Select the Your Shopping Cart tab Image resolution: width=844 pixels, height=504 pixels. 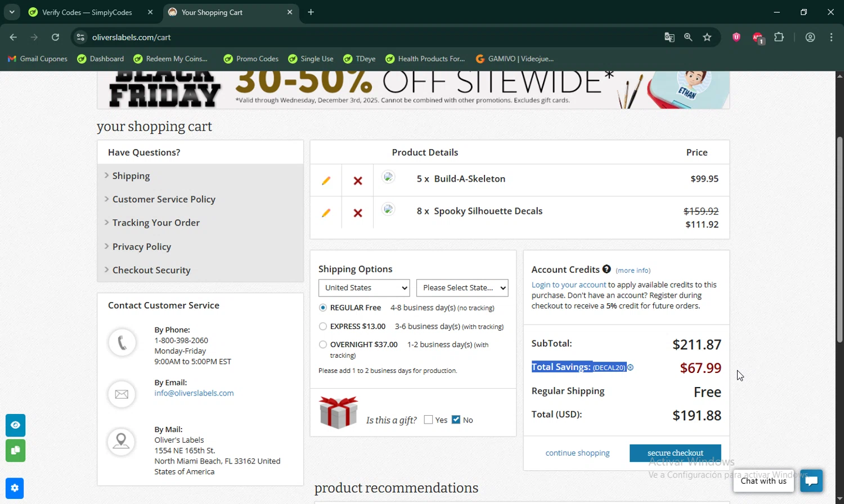pos(231,12)
